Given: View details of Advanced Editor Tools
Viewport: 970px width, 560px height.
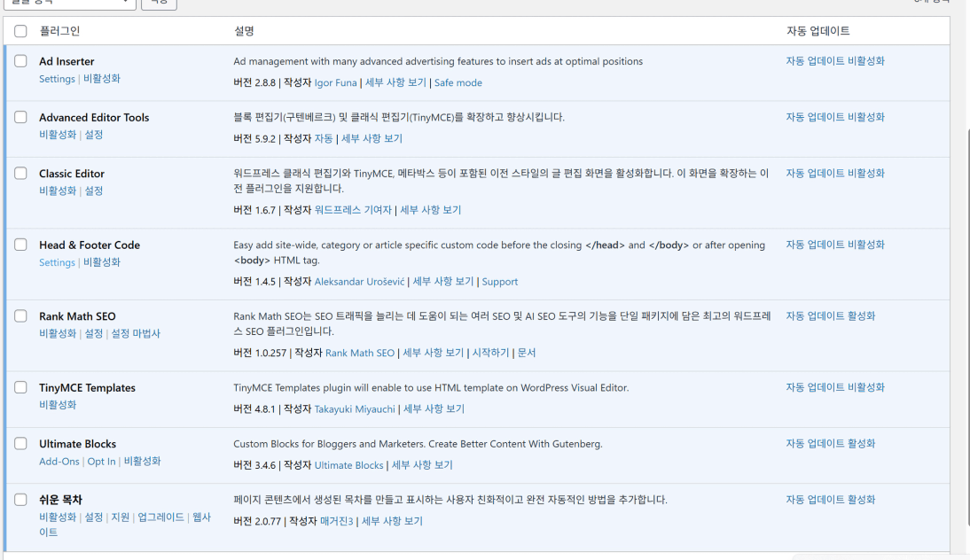Looking at the screenshot, I should (372, 138).
